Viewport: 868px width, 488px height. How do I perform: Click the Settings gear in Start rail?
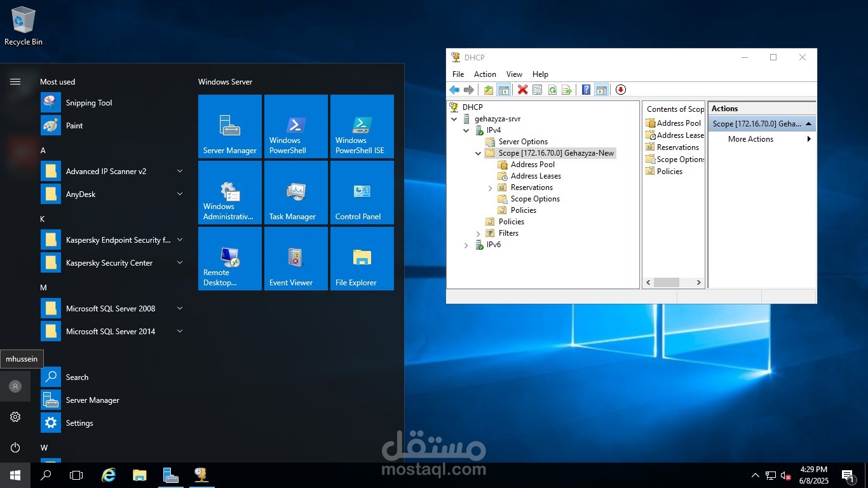[15, 417]
